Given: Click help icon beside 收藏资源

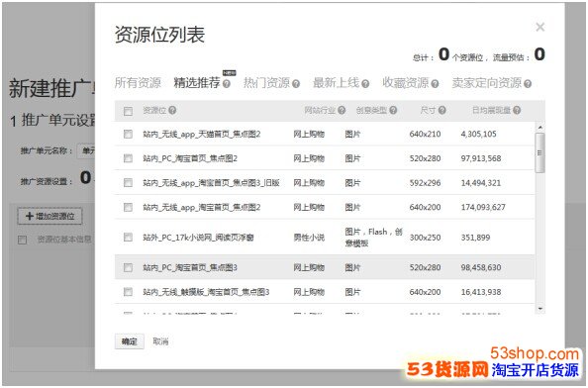Looking at the screenshot, I should coord(435,84).
